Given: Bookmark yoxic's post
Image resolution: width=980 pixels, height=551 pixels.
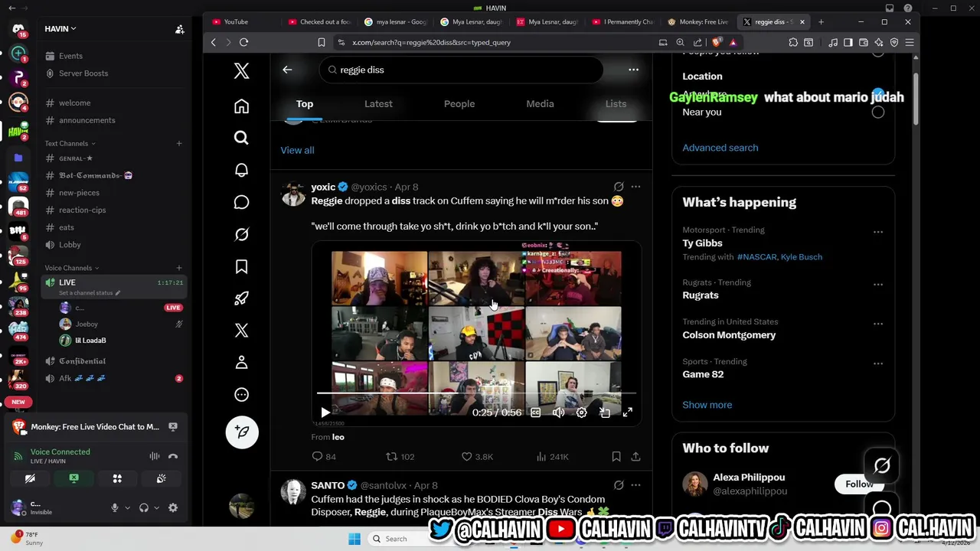Looking at the screenshot, I should click(616, 457).
